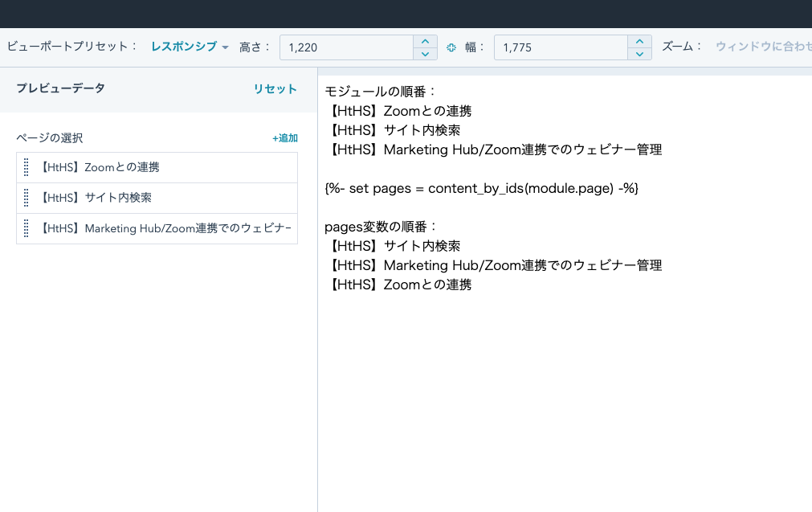Grab the drag handle for Zoomとの連携
This screenshot has width=812, height=512.
pos(26,167)
